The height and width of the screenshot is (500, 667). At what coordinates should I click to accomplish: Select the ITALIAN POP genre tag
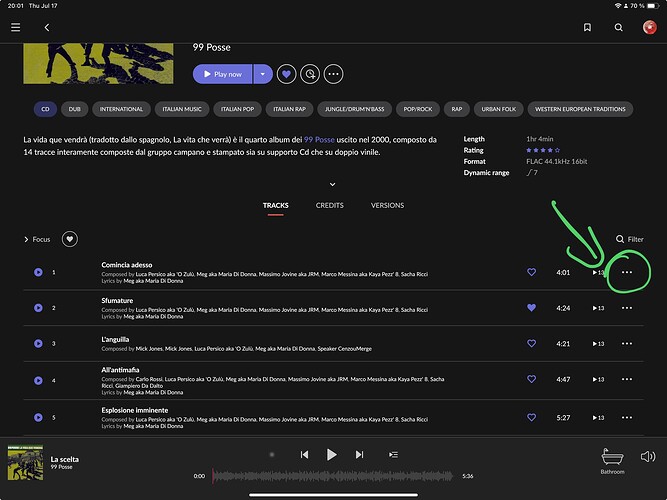tap(237, 109)
